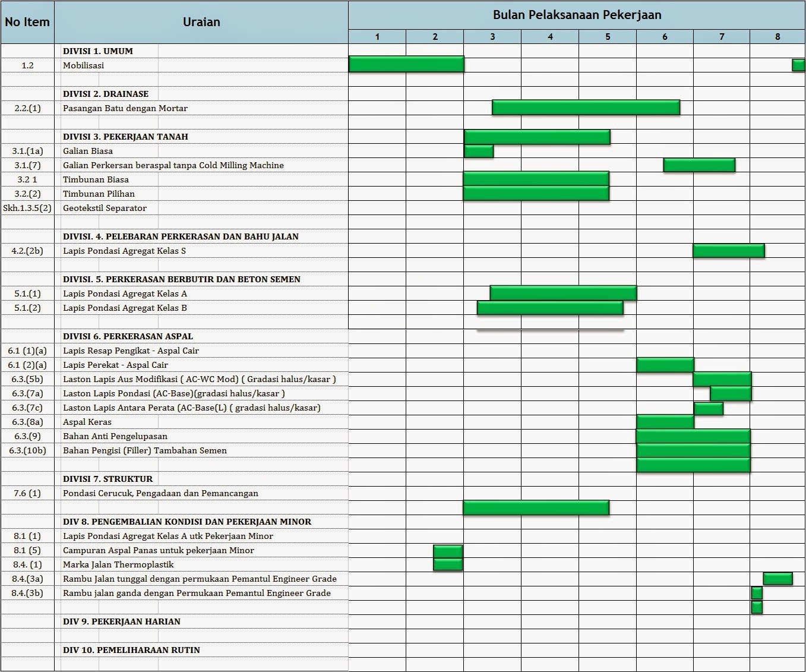This screenshot has width=806, height=672.
Task: Click the Rambu Jalan tunggal schedule bar
Action: [777, 578]
